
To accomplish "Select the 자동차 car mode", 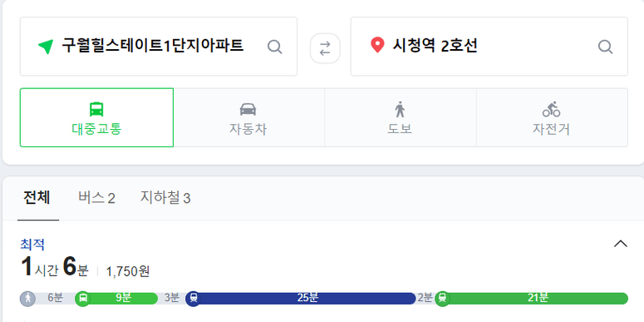I will point(249,117).
